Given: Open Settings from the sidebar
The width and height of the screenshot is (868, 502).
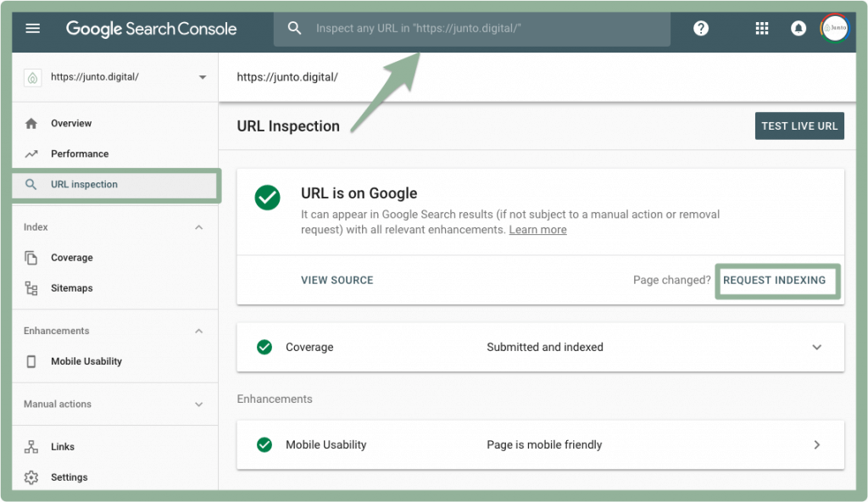Looking at the screenshot, I should click(70, 477).
